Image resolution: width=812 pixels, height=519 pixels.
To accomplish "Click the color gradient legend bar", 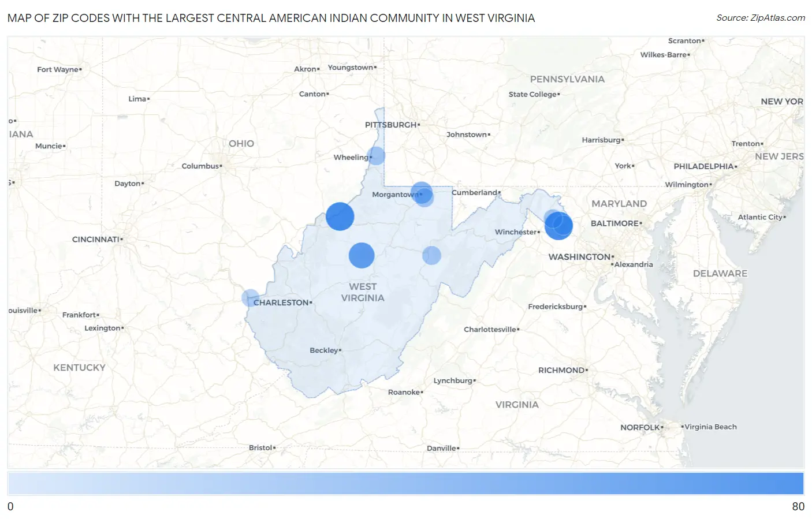I will 405,483.
